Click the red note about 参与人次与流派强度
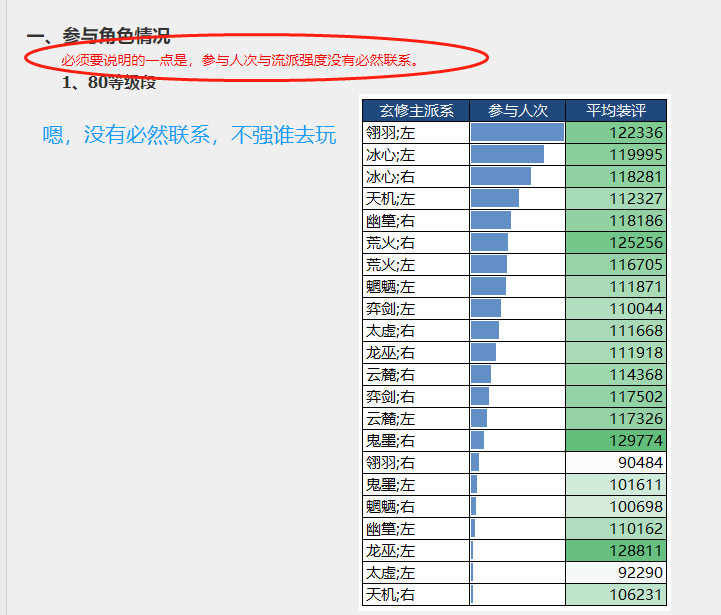 point(240,60)
